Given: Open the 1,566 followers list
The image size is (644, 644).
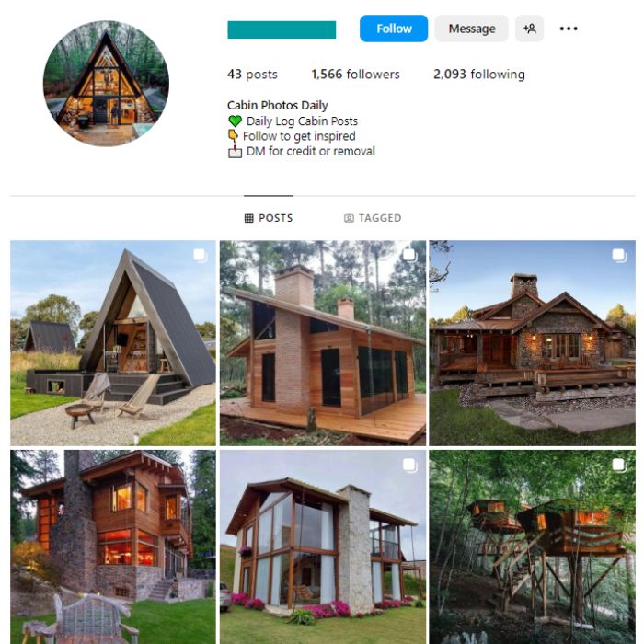Looking at the screenshot, I should pyautogui.click(x=355, y=75).
